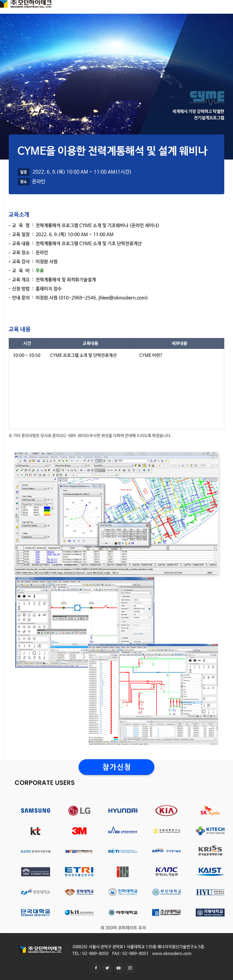Image resolution: width=233 pixels, height=980 pixels.
Task: Click the 장소 label on the banner
Action: point(24,182)
